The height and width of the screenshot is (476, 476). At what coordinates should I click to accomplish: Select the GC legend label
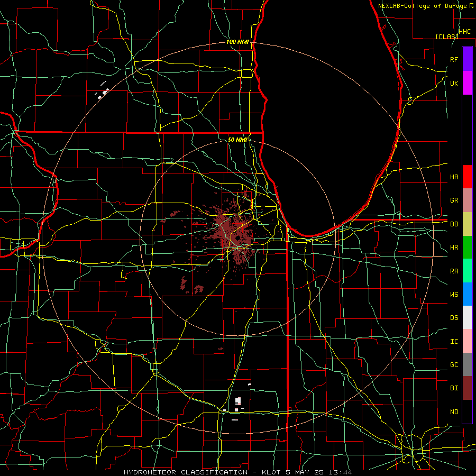pos(454,365)
